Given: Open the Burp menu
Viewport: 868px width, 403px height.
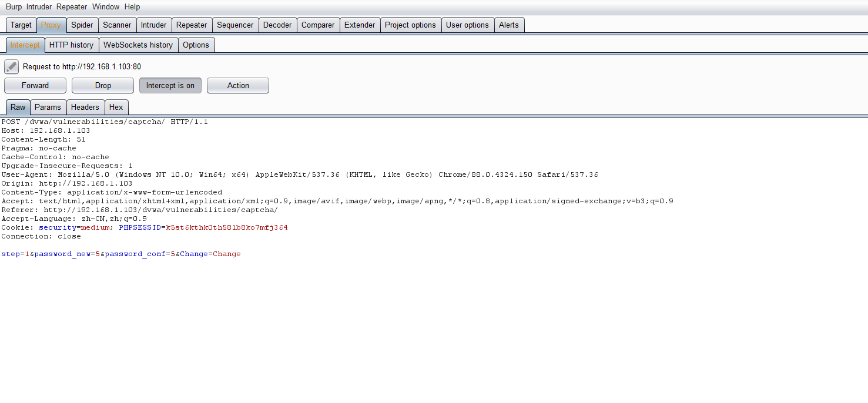Looking at the screenshot, I should point(14,7).
